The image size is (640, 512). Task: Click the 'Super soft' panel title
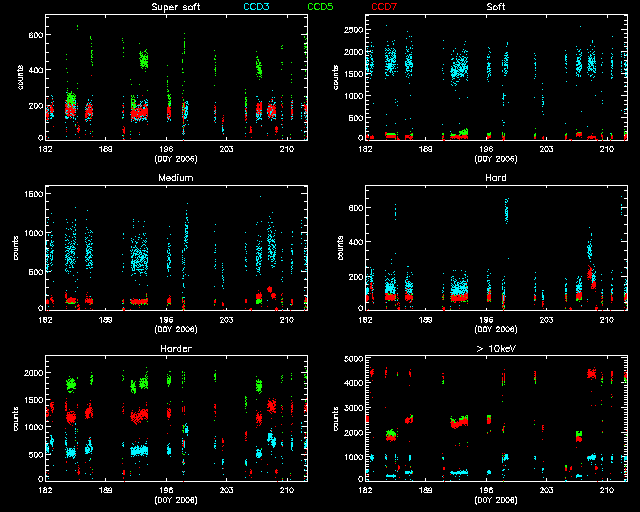coord(176,7)
